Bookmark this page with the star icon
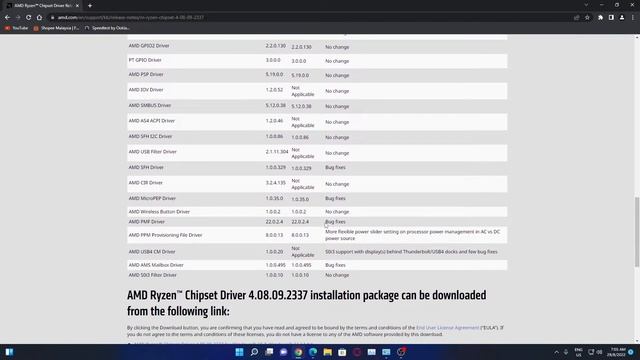 587,18
